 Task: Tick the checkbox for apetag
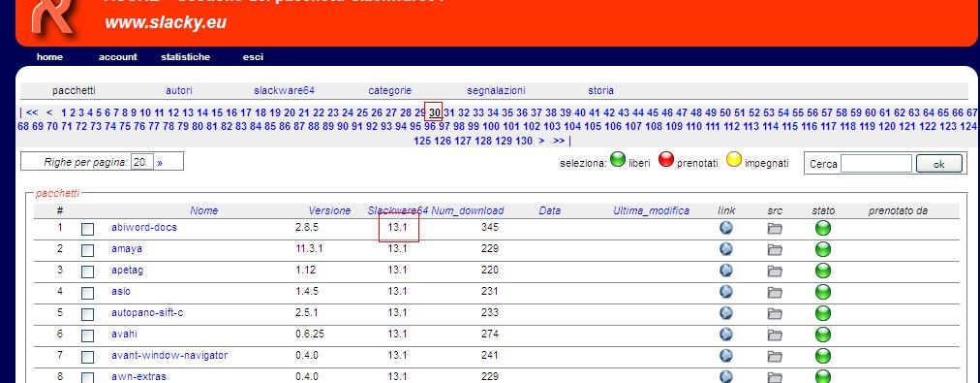(x=87, y=271)
